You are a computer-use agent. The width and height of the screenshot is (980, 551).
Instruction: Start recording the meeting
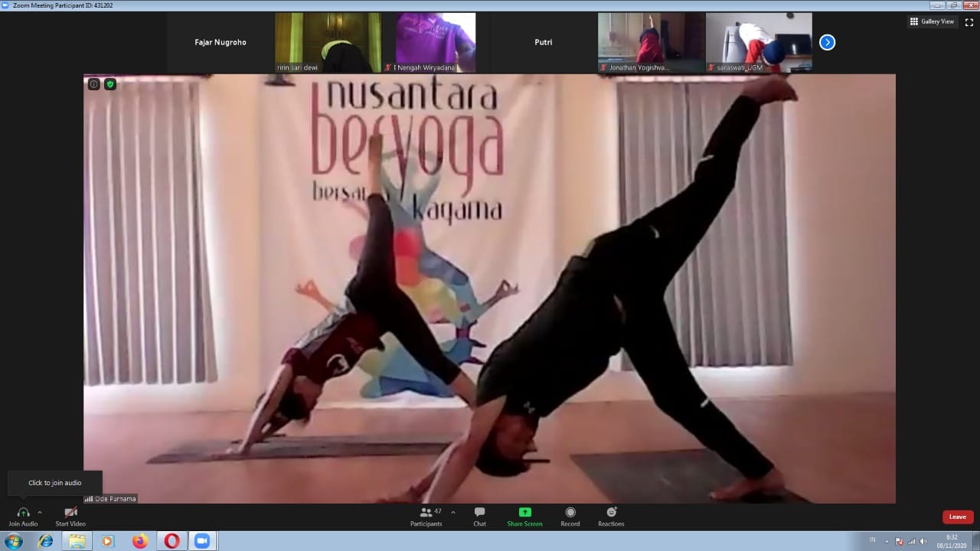[570, 513]
